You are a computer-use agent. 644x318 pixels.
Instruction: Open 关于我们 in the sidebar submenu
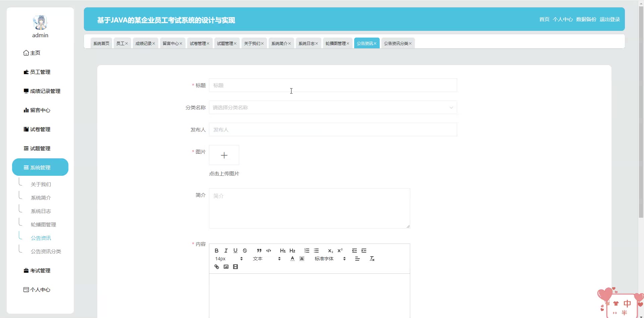pyautogui.click(x=41, y=184)
